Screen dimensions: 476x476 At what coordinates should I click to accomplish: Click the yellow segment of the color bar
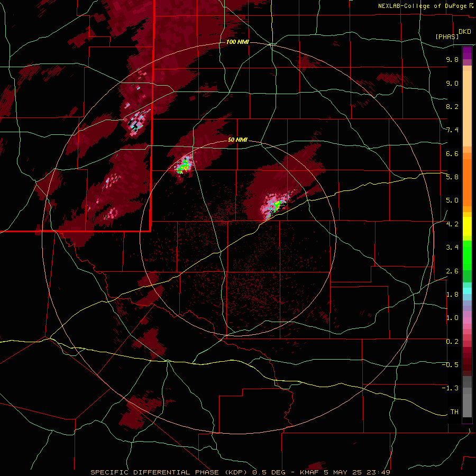pyautogui.click(x=467, y=226)
